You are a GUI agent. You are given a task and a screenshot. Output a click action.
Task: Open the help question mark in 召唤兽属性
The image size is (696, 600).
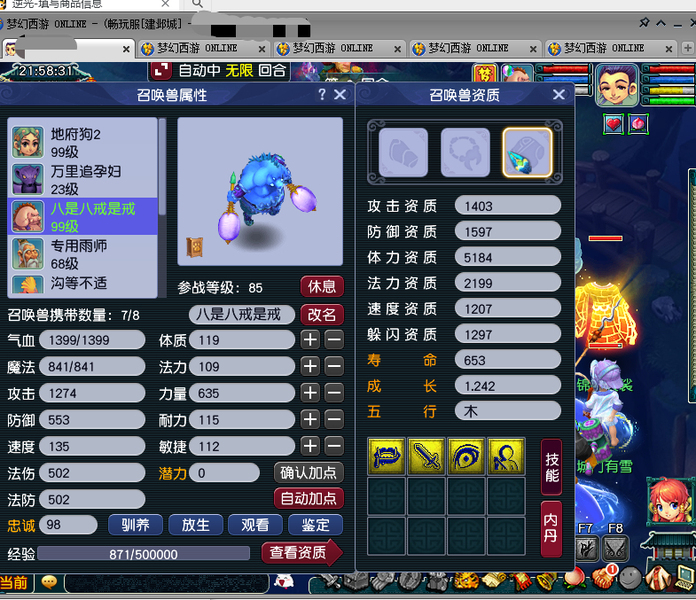coord(322,94)
